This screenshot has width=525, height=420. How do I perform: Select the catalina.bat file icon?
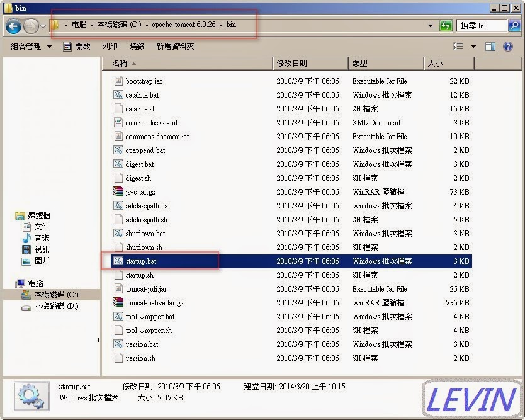pyautogui.click(x=118, y=95)
